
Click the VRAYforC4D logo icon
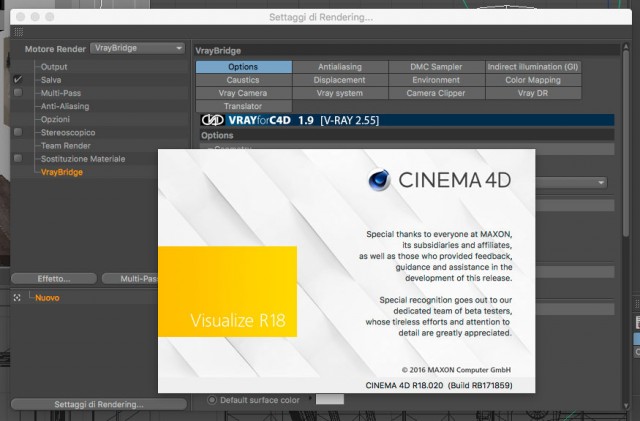pyautogui.click(x=213, y=120)
